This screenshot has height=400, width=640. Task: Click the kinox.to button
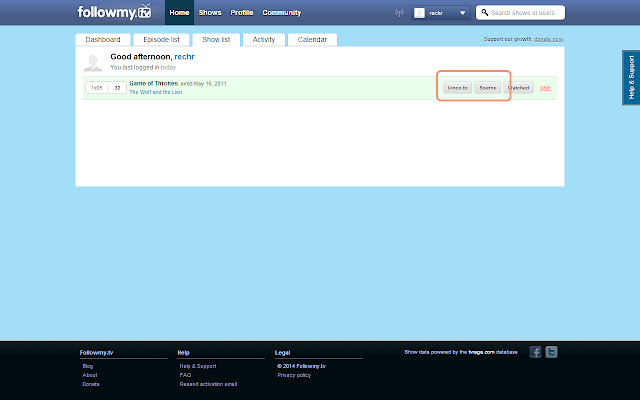coord(458,88)
